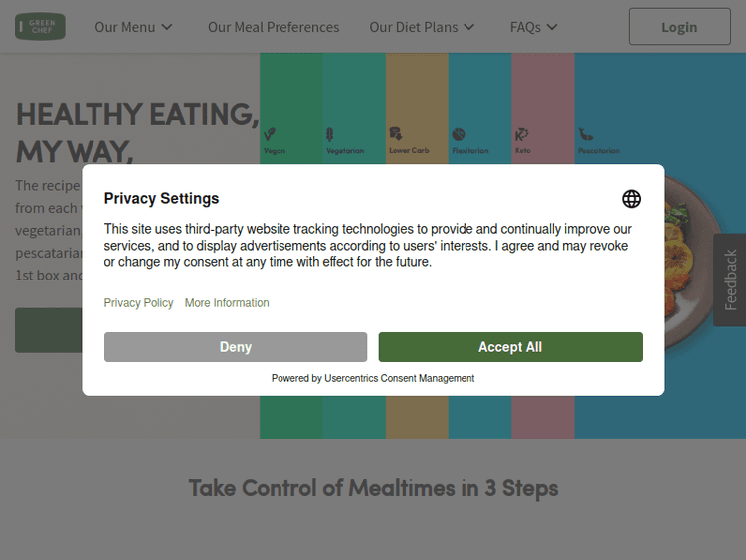Expand the Our Menu dropdown
This screenshot has height=560, width=746.
pos(133,27)
